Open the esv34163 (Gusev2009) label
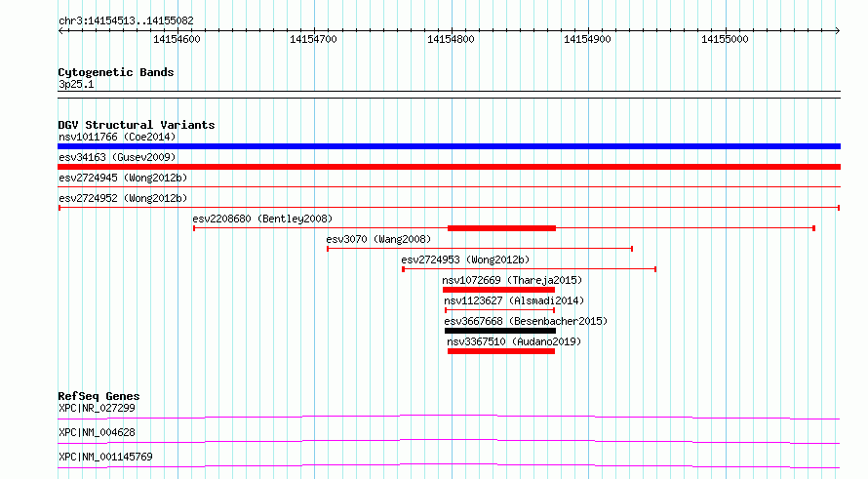This screenshot has width=868, height=479. coord(117,157)
